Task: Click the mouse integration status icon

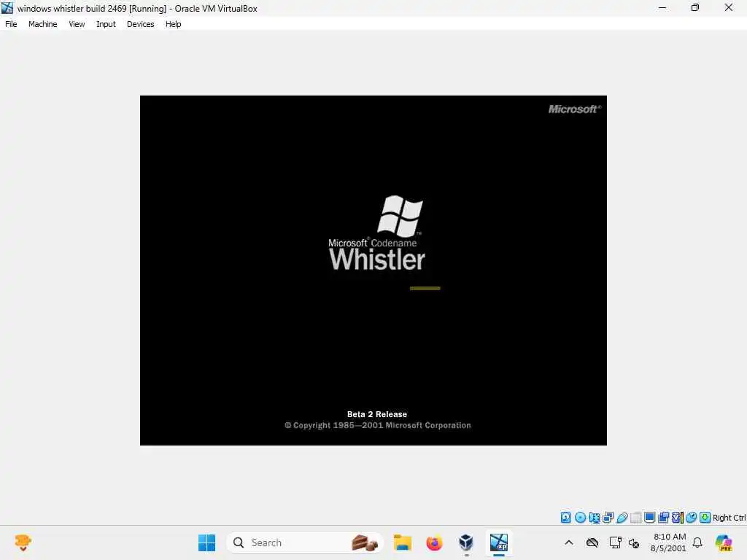Action: point(692,517)
